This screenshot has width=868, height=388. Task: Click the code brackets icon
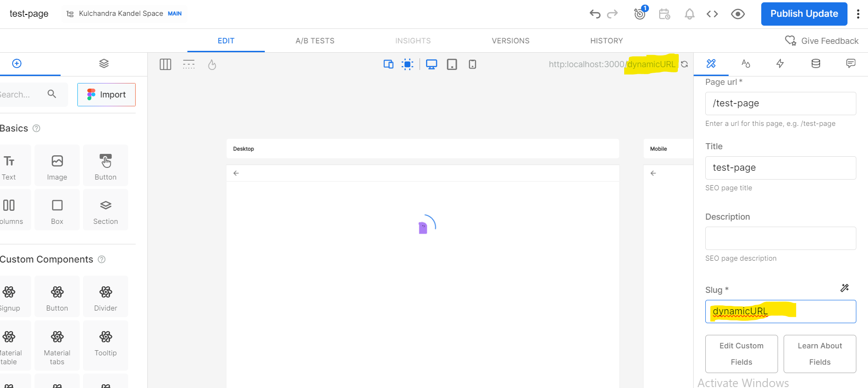[712, 14]
